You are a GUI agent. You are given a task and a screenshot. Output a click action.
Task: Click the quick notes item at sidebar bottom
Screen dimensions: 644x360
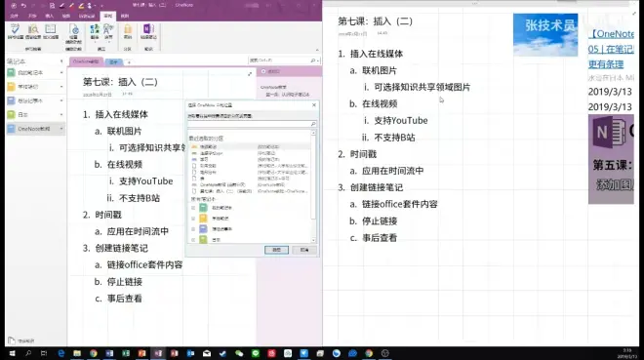pyautogui.click(x=21, y=340)
